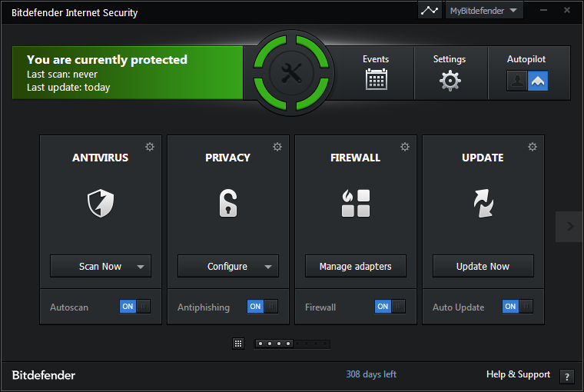This screenshot has width=584, height=392.
Task: Click the Antivirus shield icon
Action: 101,203
